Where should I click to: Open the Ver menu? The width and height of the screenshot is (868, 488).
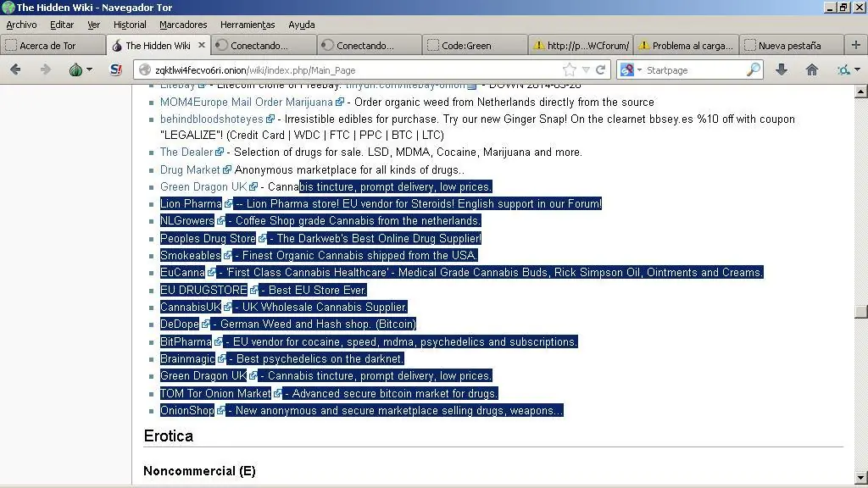(x=93, y=25)
